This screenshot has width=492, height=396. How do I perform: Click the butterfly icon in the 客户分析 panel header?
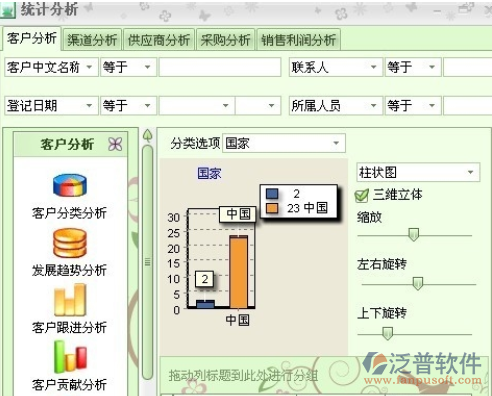pyautogui.click(x=115, y=144)
